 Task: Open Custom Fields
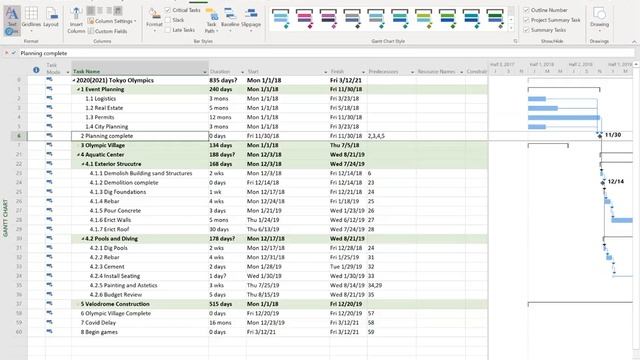pos(107,31)
